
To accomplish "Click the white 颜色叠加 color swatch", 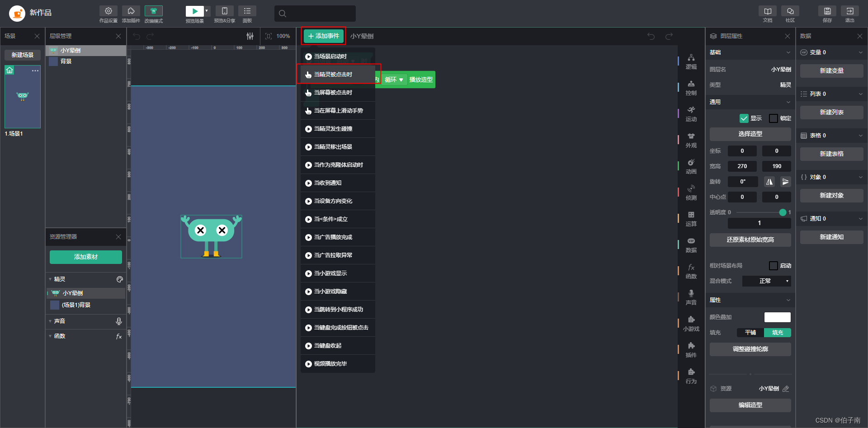I will click(x=777, y=317).
